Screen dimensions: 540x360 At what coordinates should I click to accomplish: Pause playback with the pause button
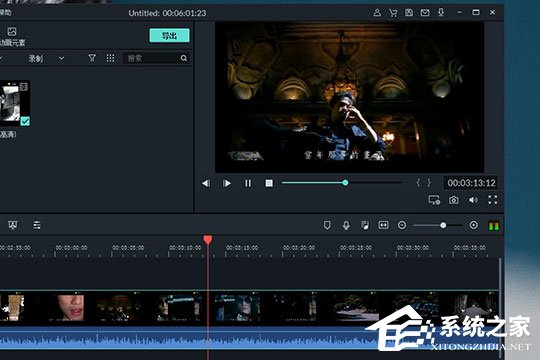coord(248,183)
